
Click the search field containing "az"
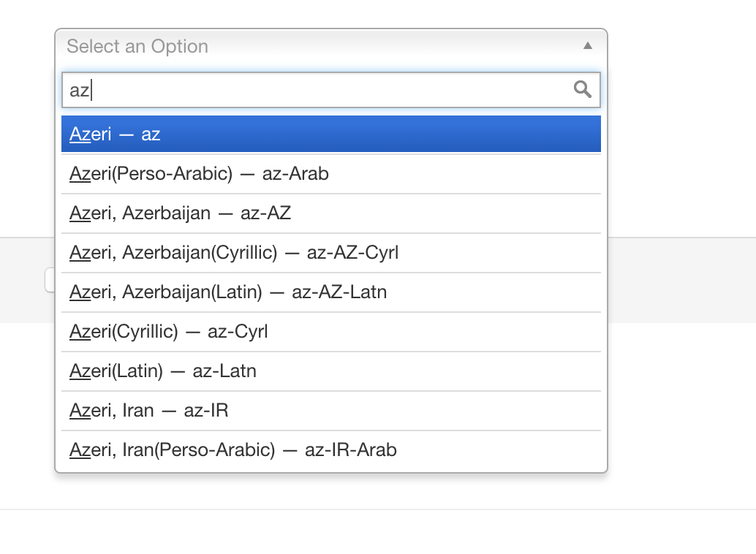(330, 90)
